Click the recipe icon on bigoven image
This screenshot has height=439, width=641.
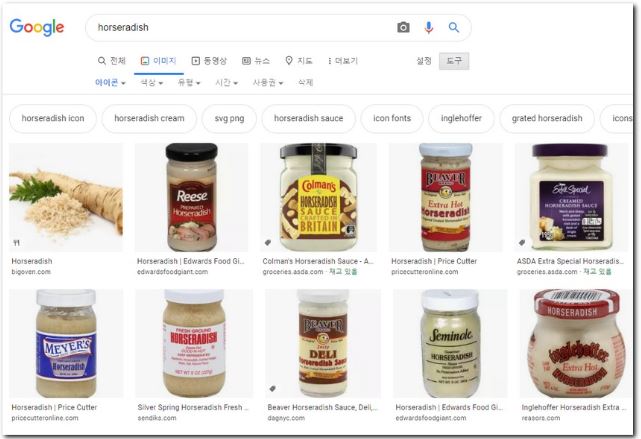16,243
